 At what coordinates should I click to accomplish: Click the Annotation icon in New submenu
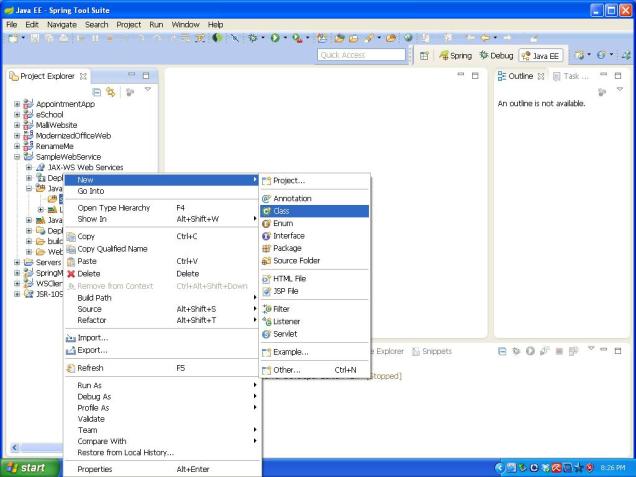(x=266, y=199)
